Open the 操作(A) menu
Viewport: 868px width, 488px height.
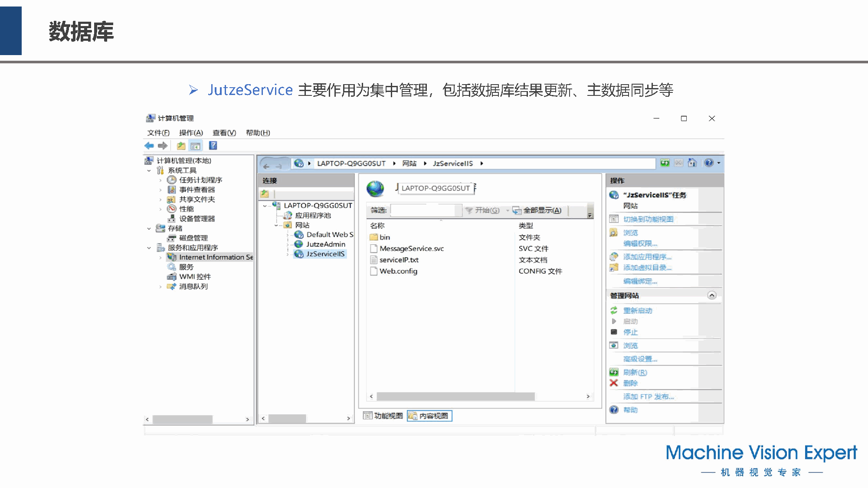click(x=191, y=133)
